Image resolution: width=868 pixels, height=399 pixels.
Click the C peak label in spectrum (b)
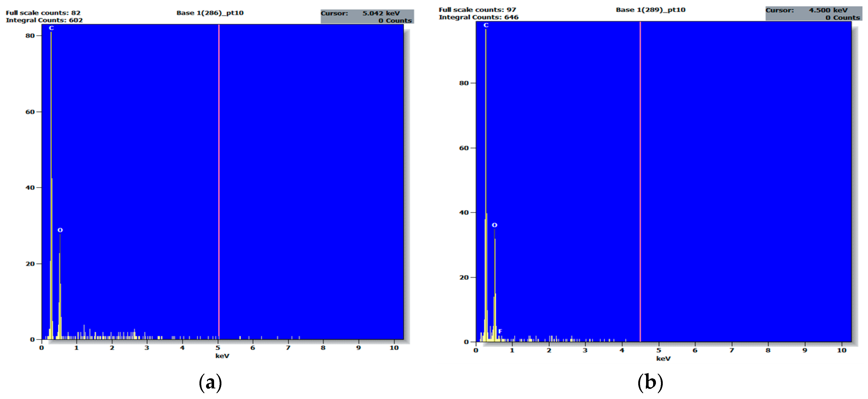(486, 25)
